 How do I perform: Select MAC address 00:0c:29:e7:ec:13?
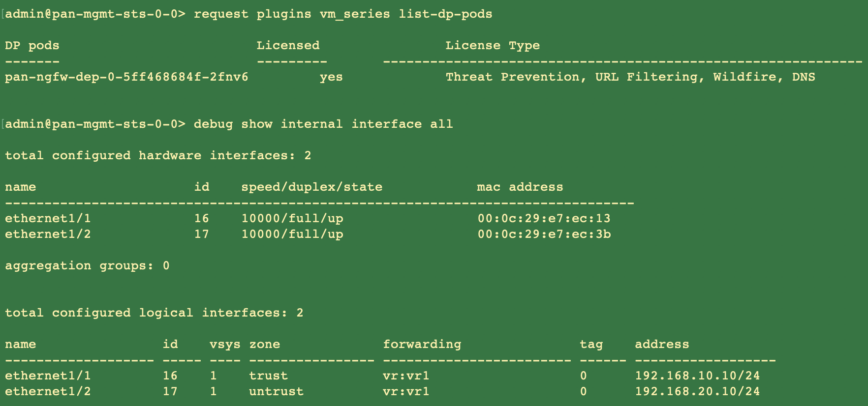click(x=544, y=219)
